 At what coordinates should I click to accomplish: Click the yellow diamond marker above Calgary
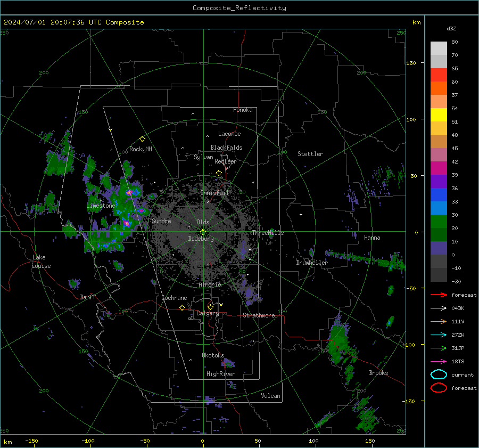210,307
